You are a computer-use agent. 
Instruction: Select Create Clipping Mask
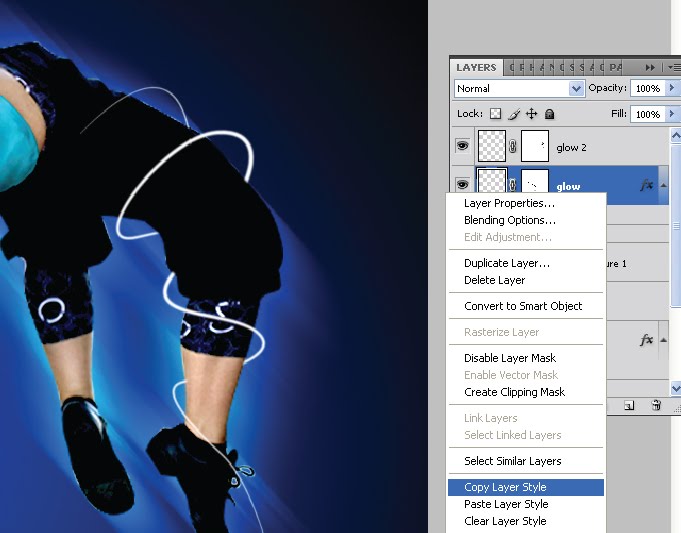[x=526, y=392]
